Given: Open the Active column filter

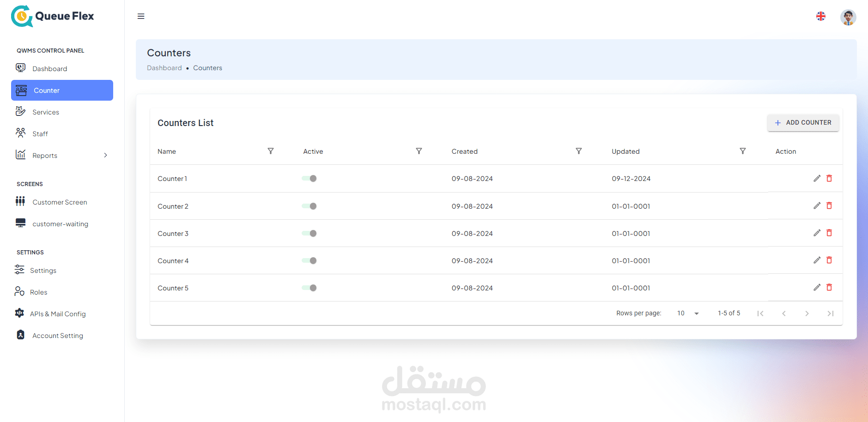Looking at the screenshot, I should click(x=419, y=151).
